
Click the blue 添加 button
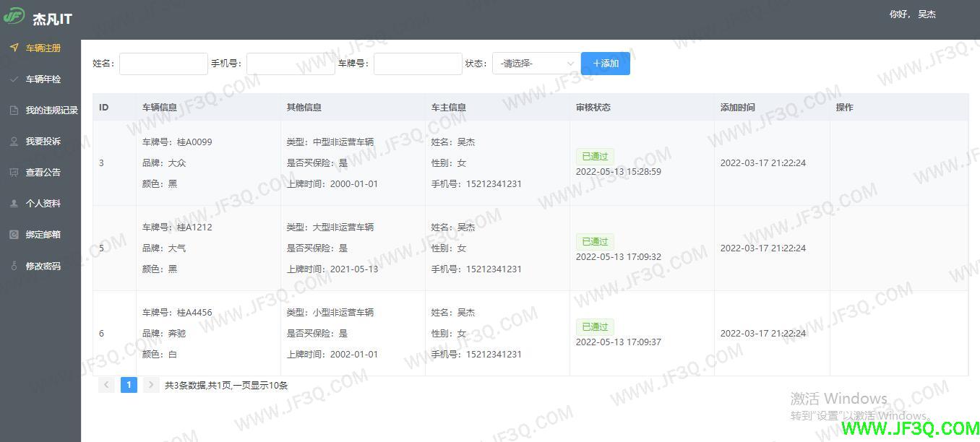(605, 64)
